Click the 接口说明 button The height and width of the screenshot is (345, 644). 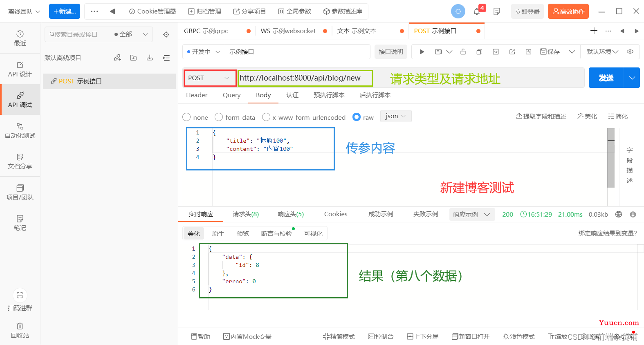pyautogui.click(x=391, y=52)
